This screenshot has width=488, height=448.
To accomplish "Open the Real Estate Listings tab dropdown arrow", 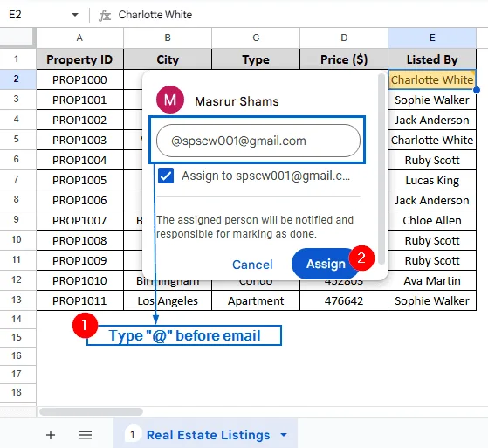I will click(284, 435).
